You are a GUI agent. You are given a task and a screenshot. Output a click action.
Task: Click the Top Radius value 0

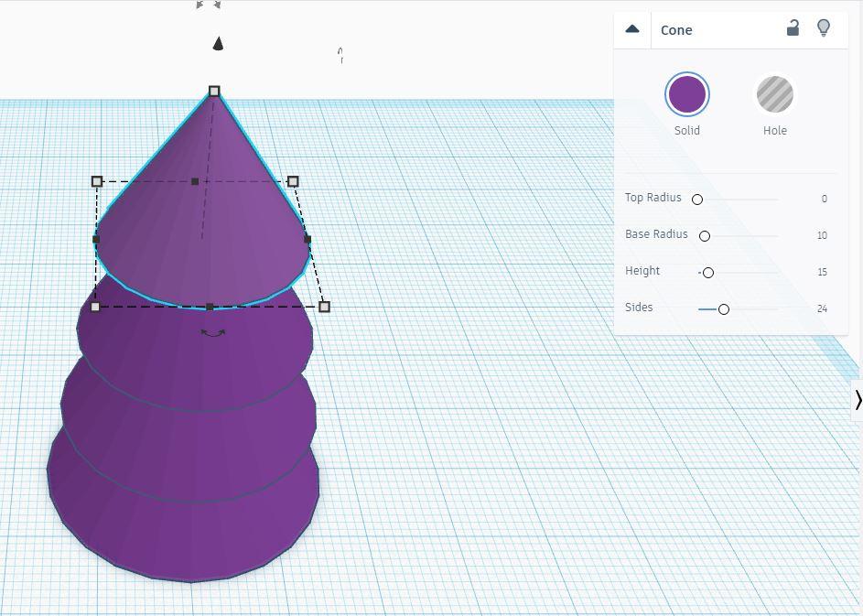824,199
